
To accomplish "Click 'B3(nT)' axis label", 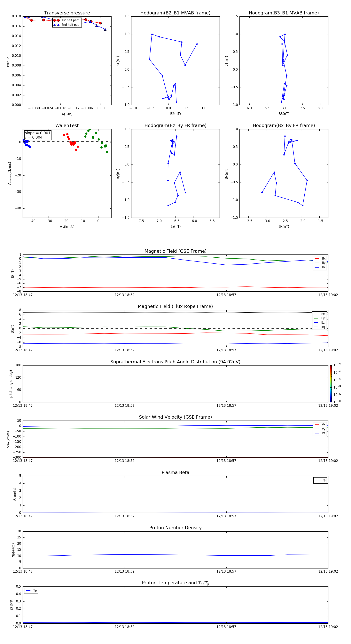I will click(x=284, y=114).
